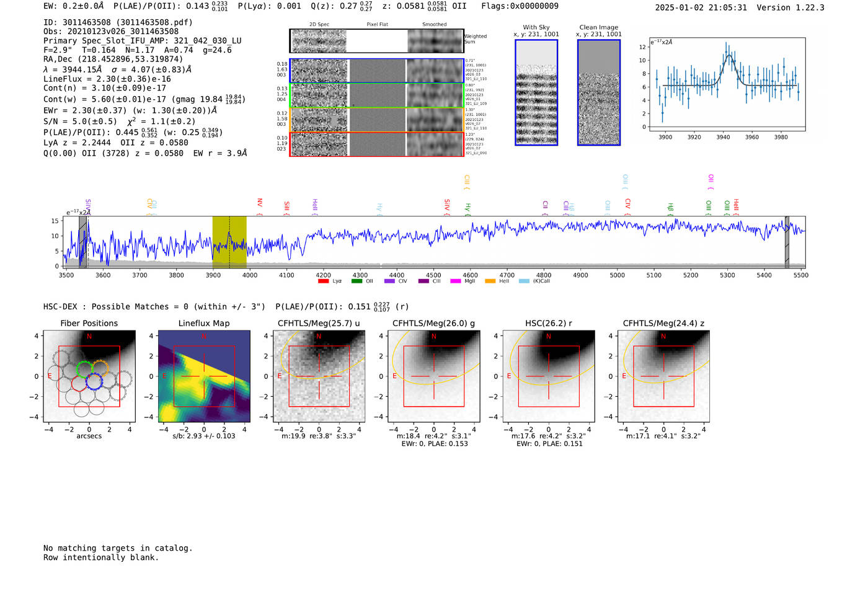Screen dimensions: 868x591
Task: Open the CFHTLS/Meg(26.0) g cutout
Action: pyautogui.click(x=434, y=376)
